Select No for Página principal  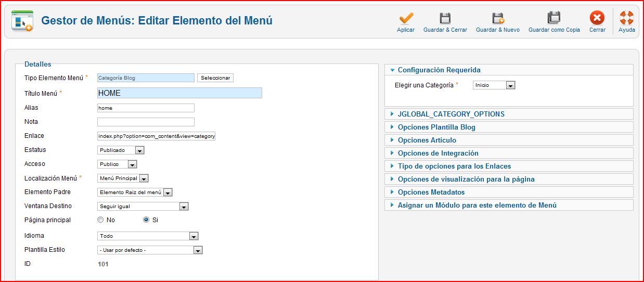pos(100,220)
